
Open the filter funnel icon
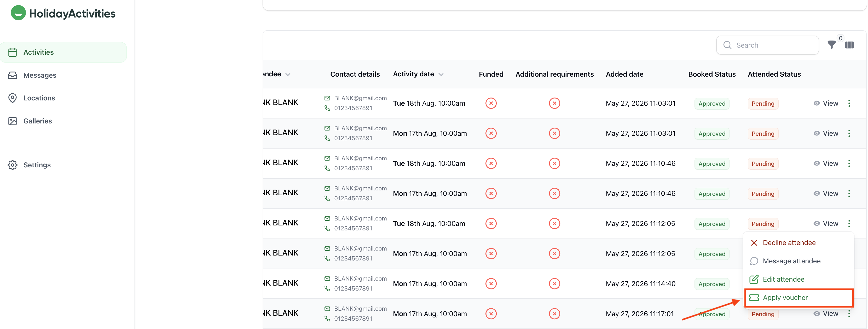tap(831, 45)
